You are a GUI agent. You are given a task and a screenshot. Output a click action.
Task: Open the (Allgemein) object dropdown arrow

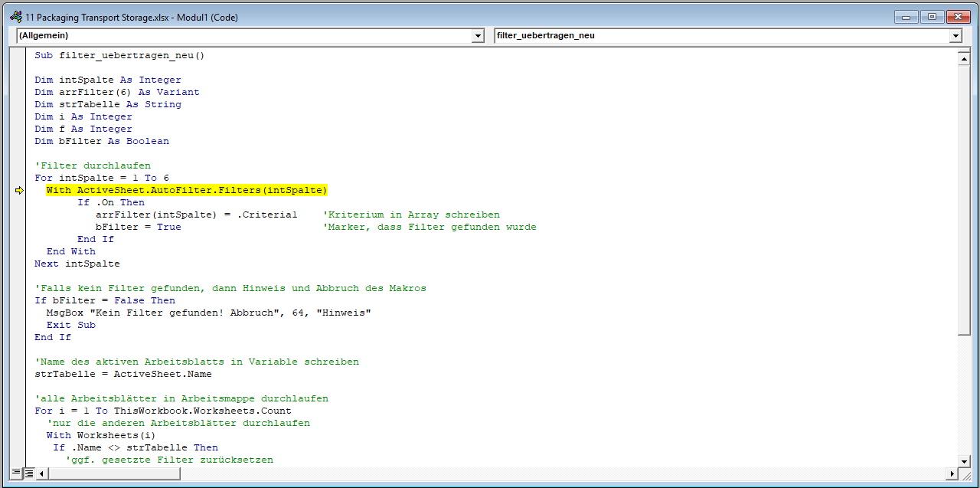[x=479, y=36]
